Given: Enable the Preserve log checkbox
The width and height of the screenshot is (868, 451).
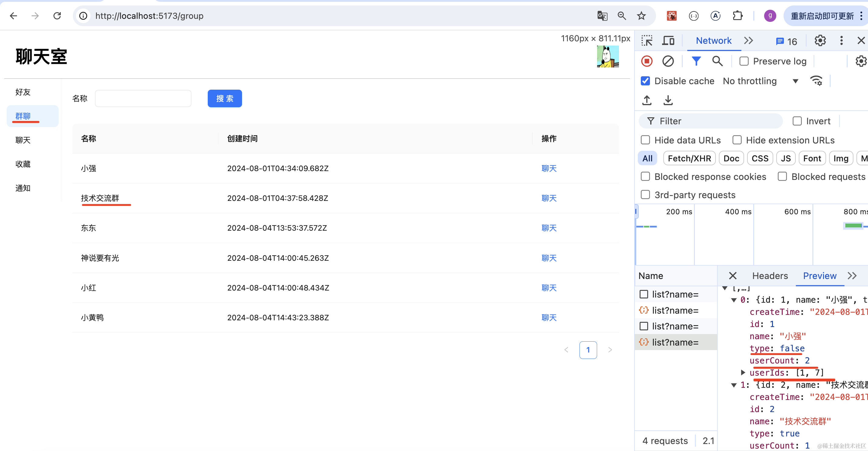Looking at the screenshot, I should tap(744, 61).
